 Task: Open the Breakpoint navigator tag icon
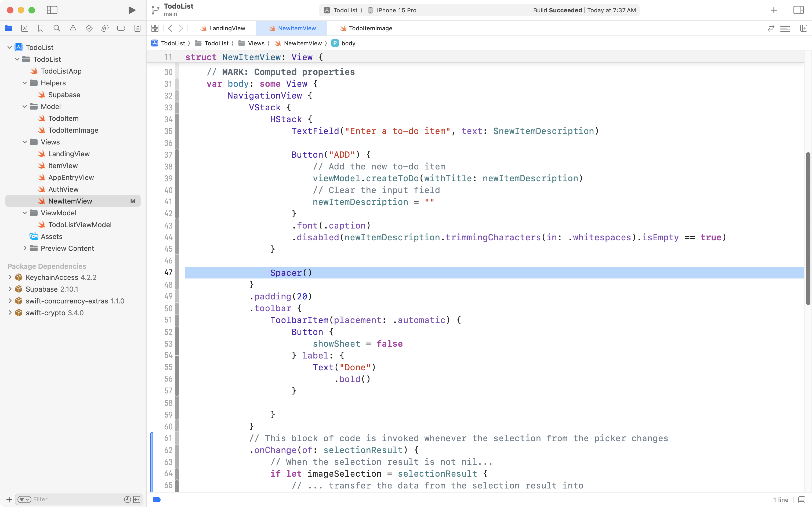click(x=121, y=28)
